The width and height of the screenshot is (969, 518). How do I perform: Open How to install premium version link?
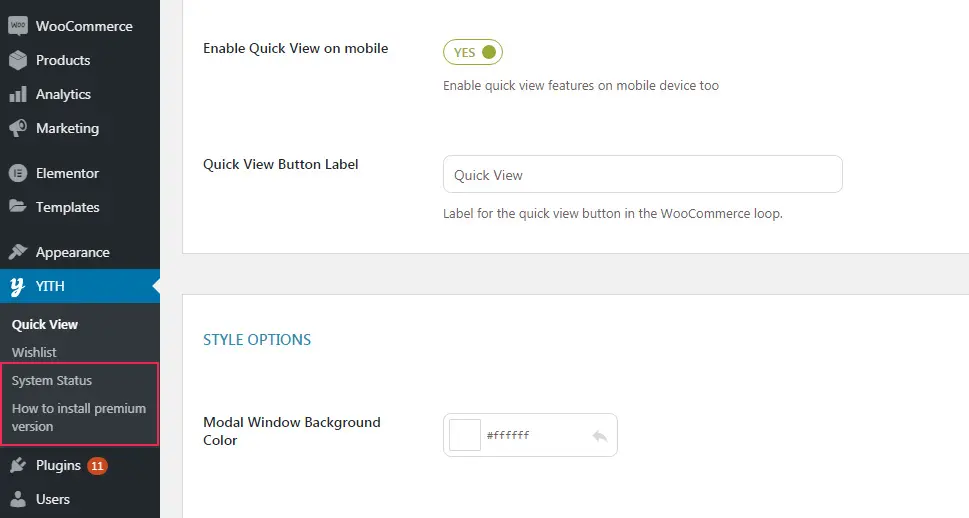(x=79, y=417)
